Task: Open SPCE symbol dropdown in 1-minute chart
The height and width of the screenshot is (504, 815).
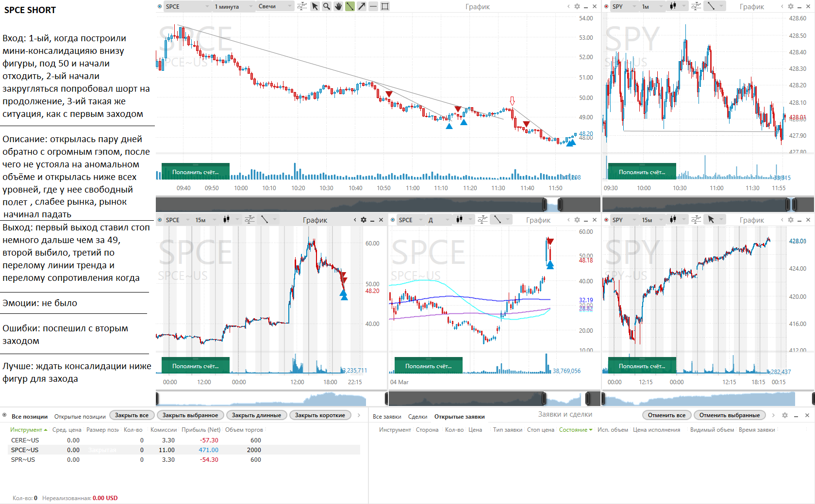Action: [187, 6]
